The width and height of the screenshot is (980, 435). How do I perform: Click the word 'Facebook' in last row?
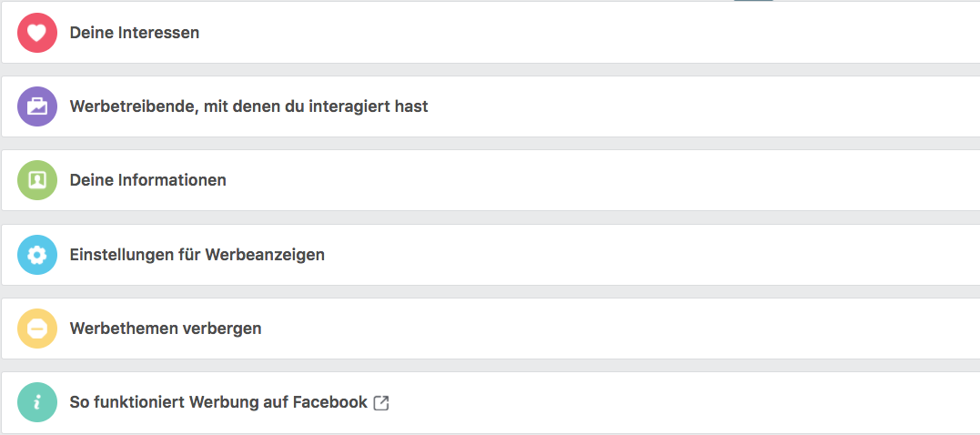[x=329, y=402]
